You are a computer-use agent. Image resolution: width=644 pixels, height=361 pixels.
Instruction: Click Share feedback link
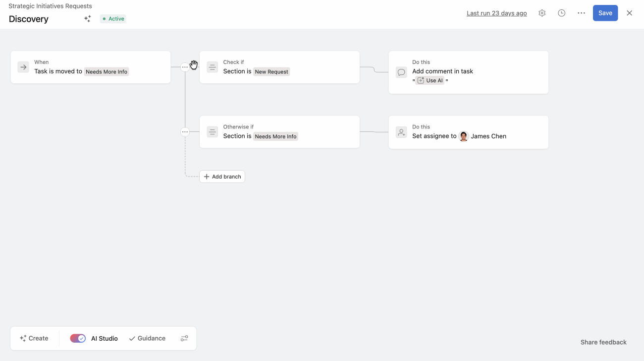pyautogui.click(x=603, y=342)
